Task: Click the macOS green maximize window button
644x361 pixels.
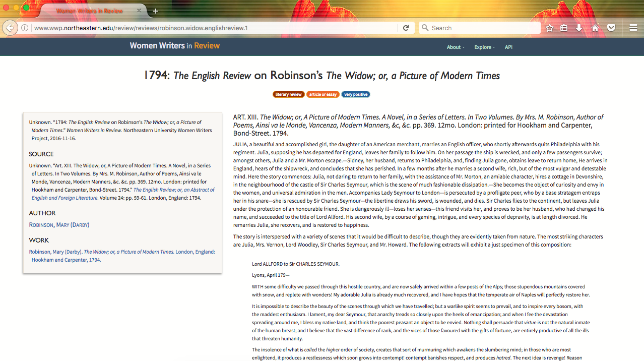Action: [x=26, y=8]
